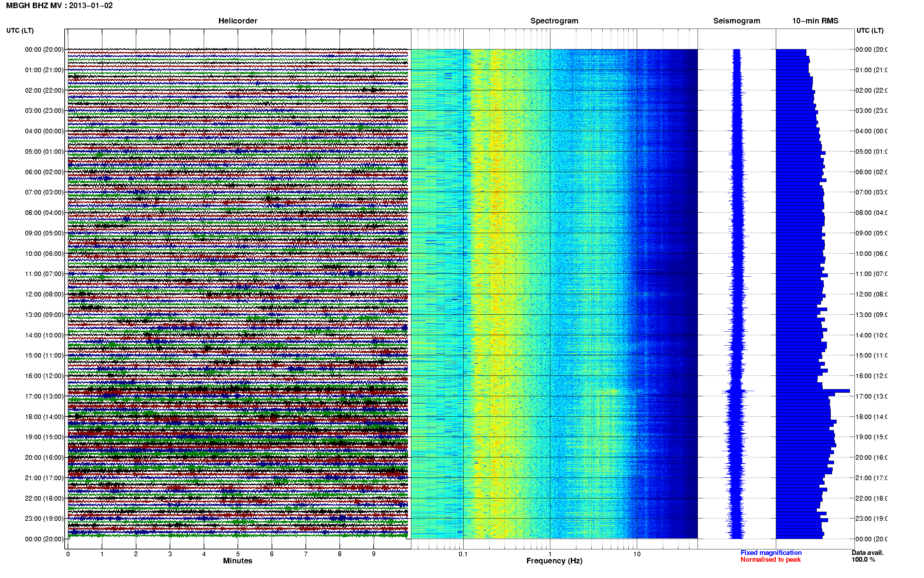Click the RMS peak bar near 17:00
Viewport: 924px width, 578px height.
[x=813, y=391]
